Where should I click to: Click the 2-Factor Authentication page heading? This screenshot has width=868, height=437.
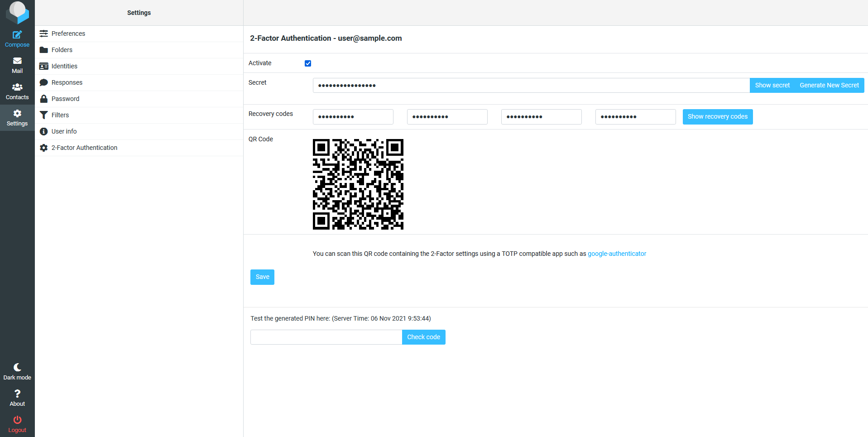point(326,38)
